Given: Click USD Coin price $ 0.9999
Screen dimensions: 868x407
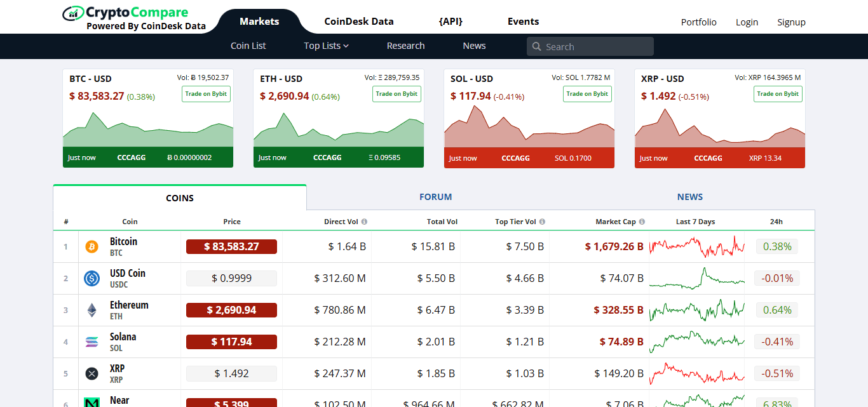Looking at the screenshot, I should [231, 278].
